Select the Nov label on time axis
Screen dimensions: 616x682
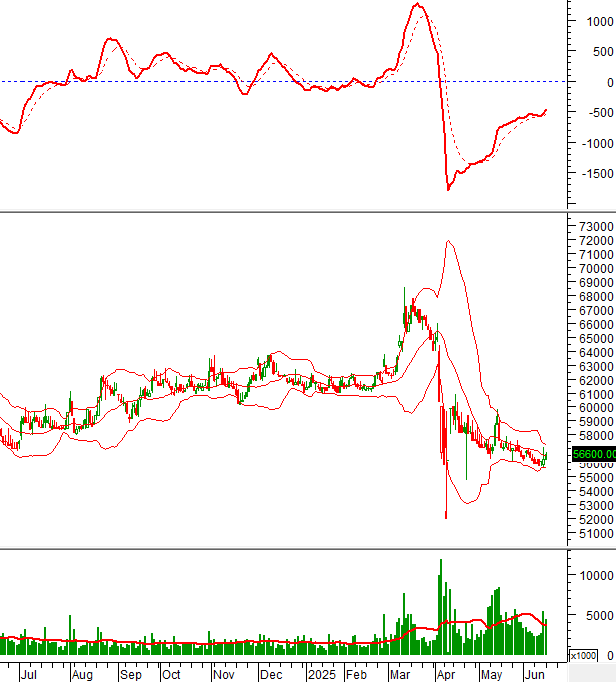coord(224,675)
